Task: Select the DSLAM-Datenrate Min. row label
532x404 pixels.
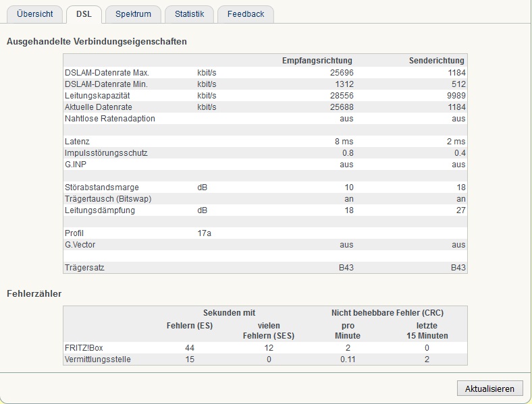Action: point(106,84)
